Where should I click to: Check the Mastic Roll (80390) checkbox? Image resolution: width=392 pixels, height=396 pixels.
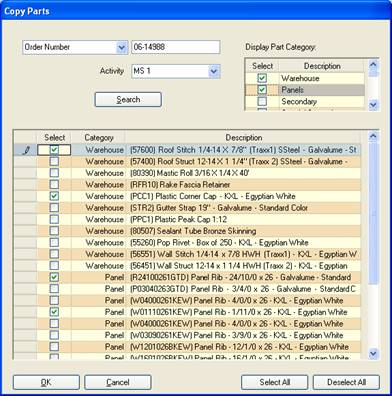[x=54, y=173]
